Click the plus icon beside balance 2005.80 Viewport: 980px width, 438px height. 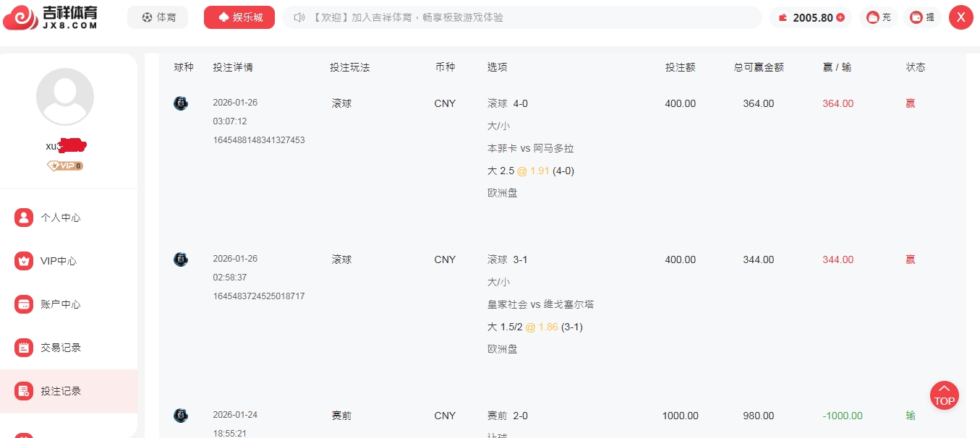840,18
